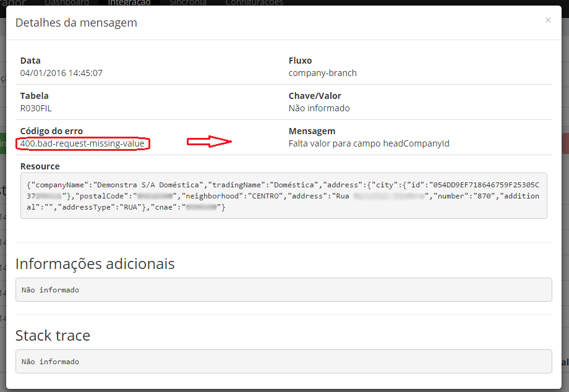Select the Fluxo value company-branch
569x392 pixels.
click(x=322, y=73)
